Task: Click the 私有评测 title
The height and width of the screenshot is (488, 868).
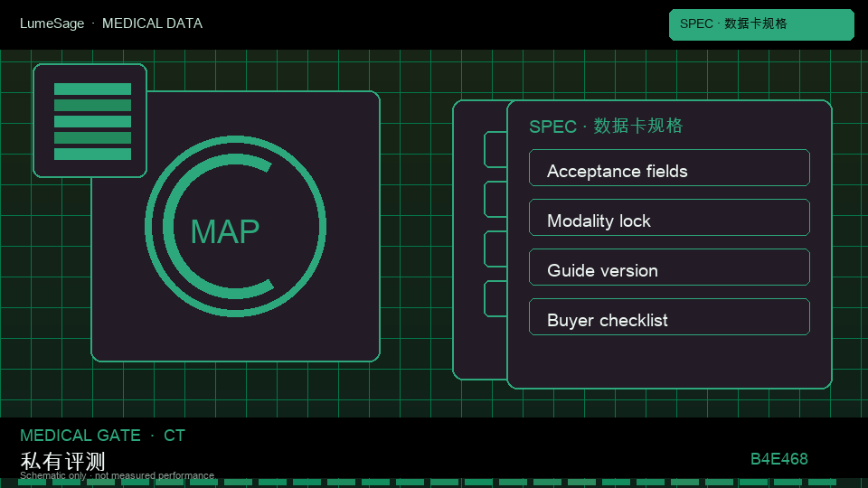Action: pyautogui.click(x=62, y=461)
